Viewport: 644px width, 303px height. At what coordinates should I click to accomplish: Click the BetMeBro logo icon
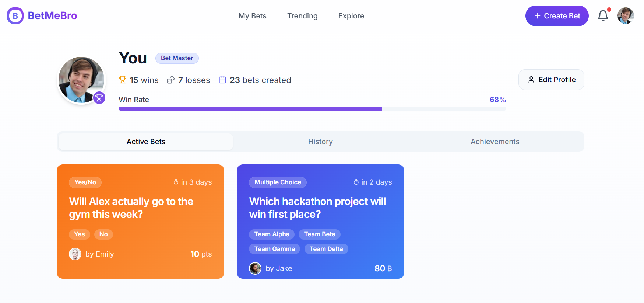pyautogui.click(x=15, y=16)
